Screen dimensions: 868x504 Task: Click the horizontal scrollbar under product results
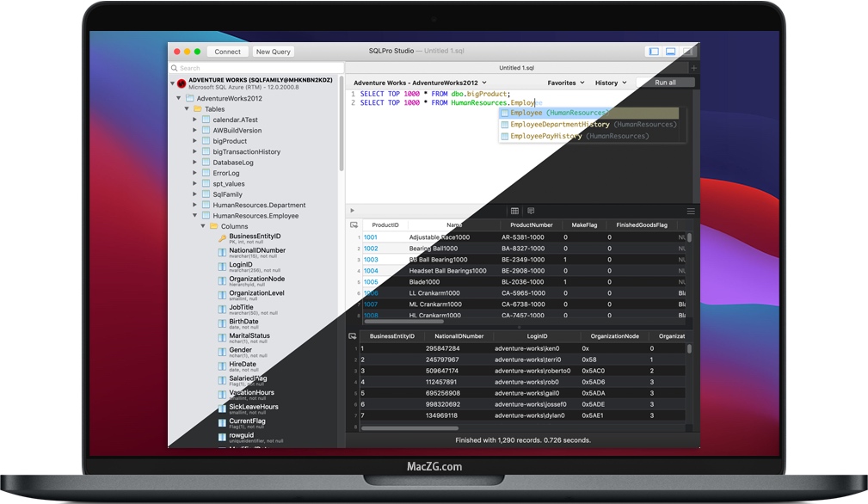tap(404, 322)
